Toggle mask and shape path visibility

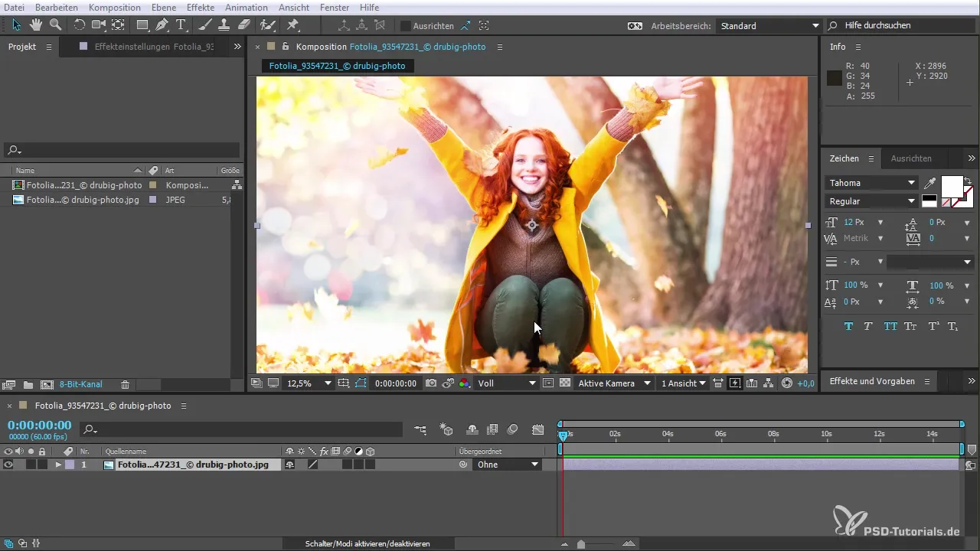coord(361,383)
